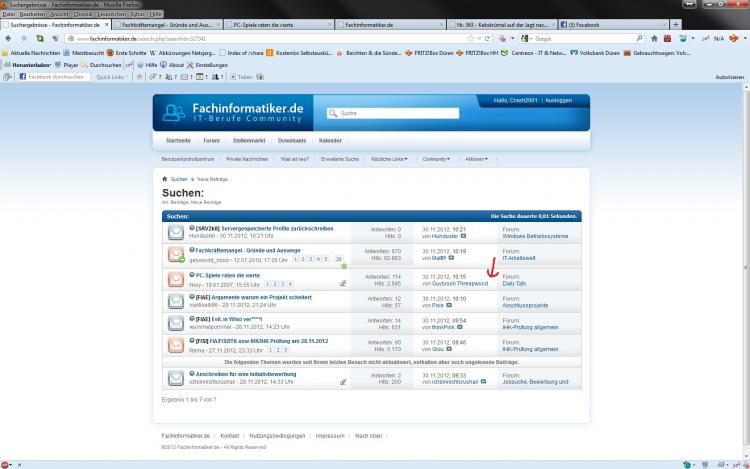Expand the Community menu
750x469 pixels.
click(x=436, y=159)
